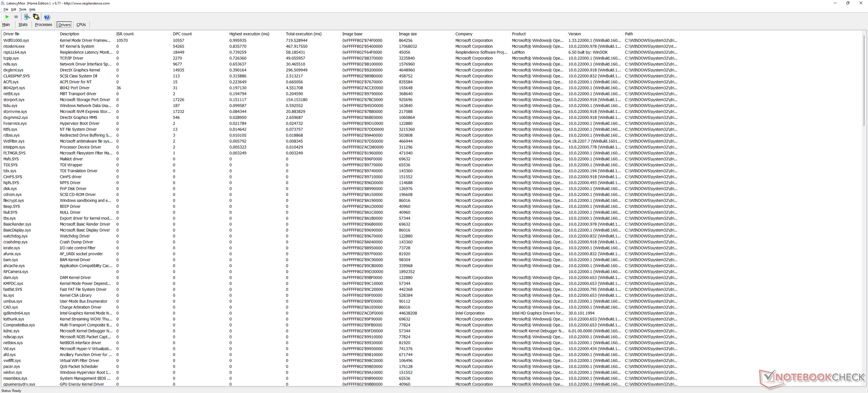Select the intelppm.sys driver entry
The width and height of the screenshot is (868, 393).
click(14, 147)
